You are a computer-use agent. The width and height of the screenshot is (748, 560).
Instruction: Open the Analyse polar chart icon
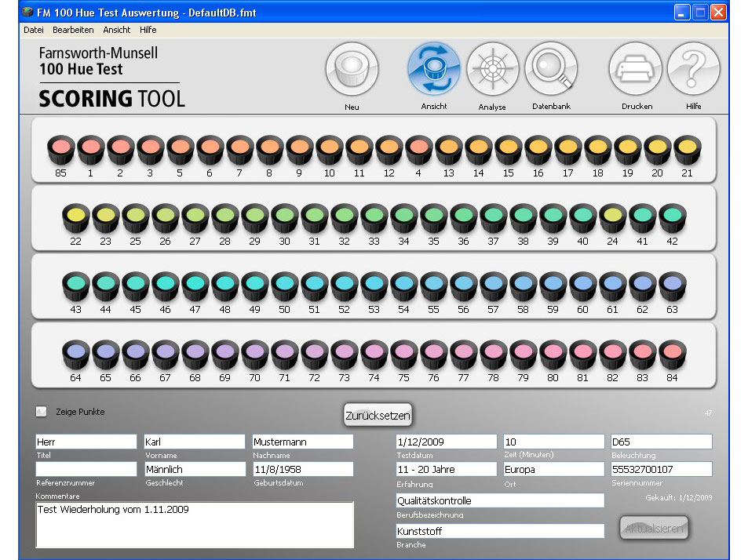pyautogui.click(x=492, y=70)
